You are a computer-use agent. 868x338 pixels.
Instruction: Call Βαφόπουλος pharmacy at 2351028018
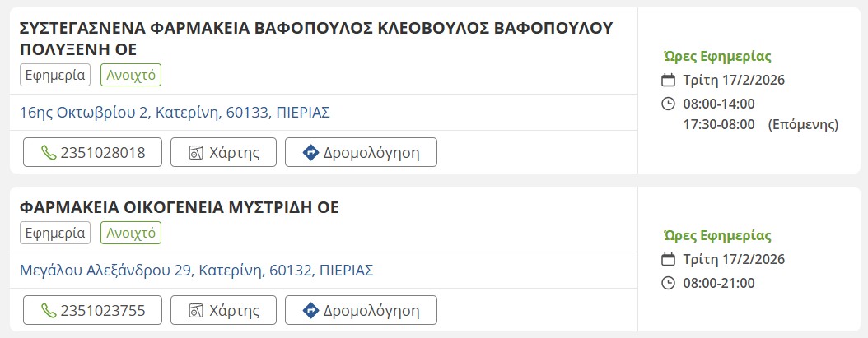coord(91,153)
